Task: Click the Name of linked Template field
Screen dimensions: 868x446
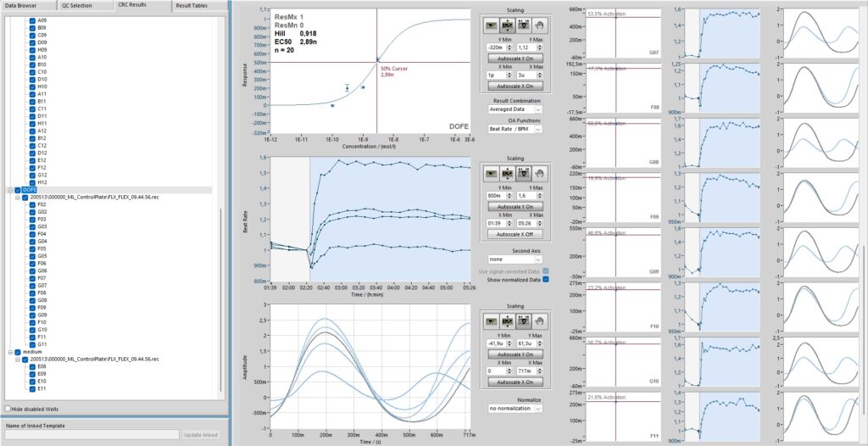Action: click(x=92, y=434)
